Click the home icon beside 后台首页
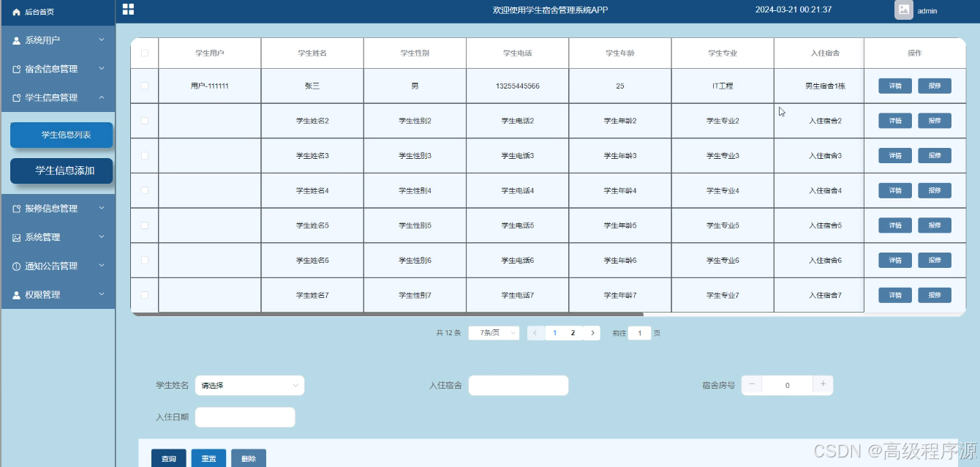Image resolution: width=980 pixels, height=467 pixels. pos(17,12)
